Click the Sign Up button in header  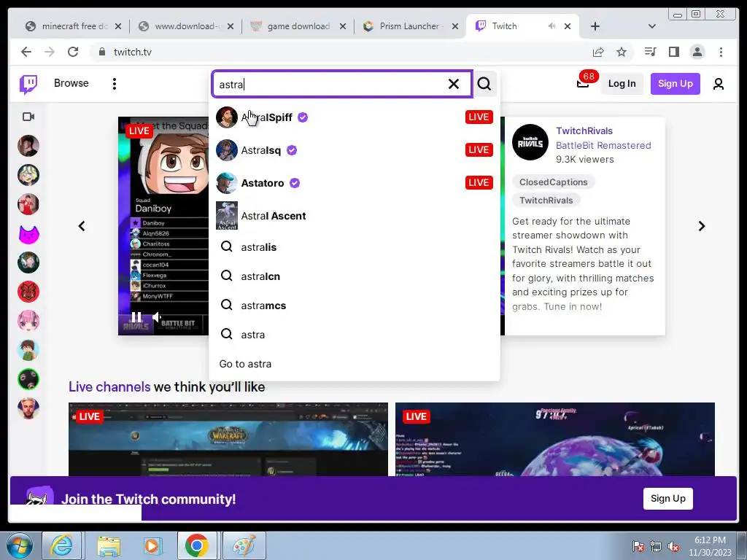pos(675,83)
